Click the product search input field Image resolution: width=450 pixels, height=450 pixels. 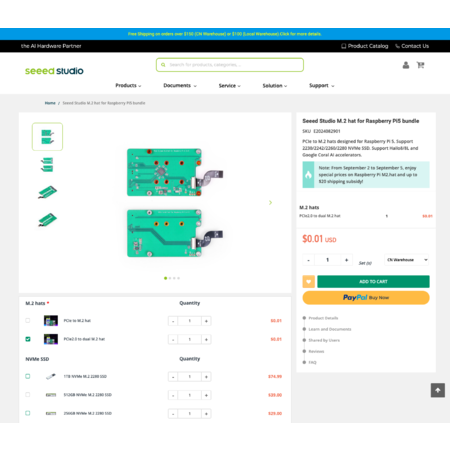[230, 65]
